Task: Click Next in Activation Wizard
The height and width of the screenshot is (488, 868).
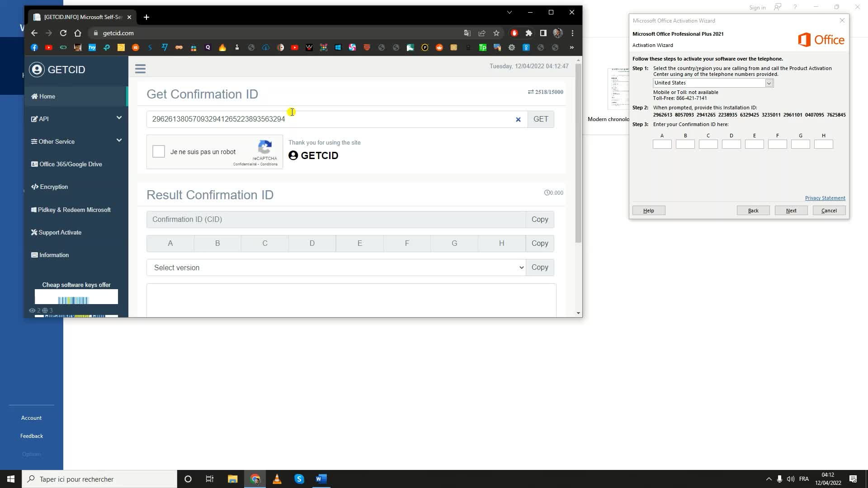Action: pyautogui.click(x=791, y=211)
